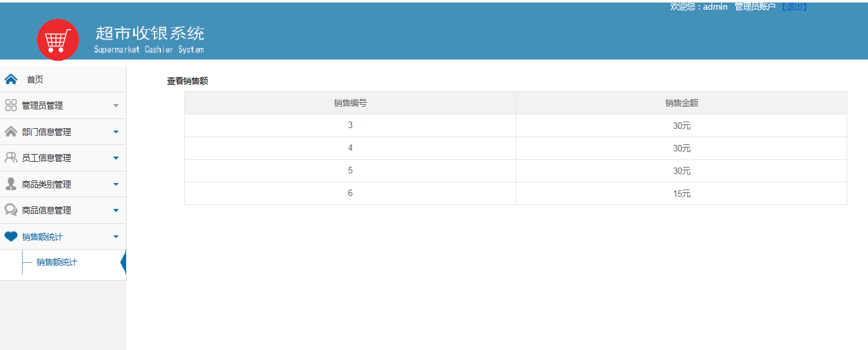
Task: Select the 销售额统计 submenu item
Action: 57,262
